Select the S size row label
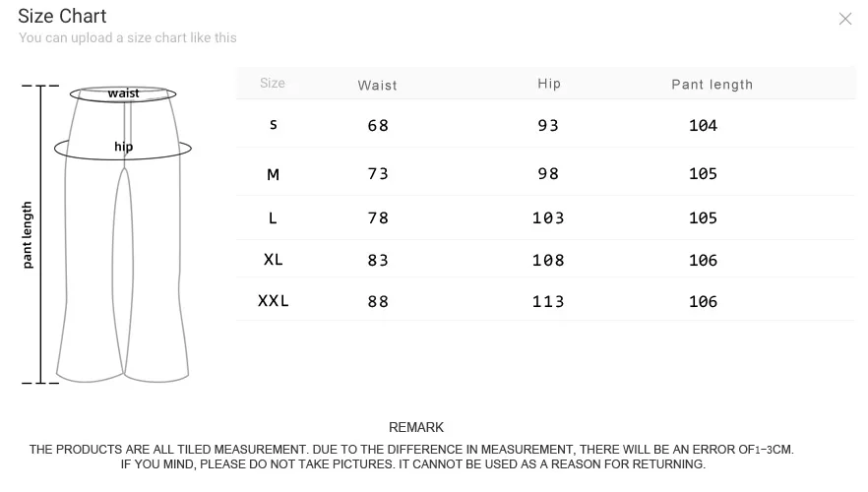The width and height of the screenshot is (868, 492). [x=273, y=125]
